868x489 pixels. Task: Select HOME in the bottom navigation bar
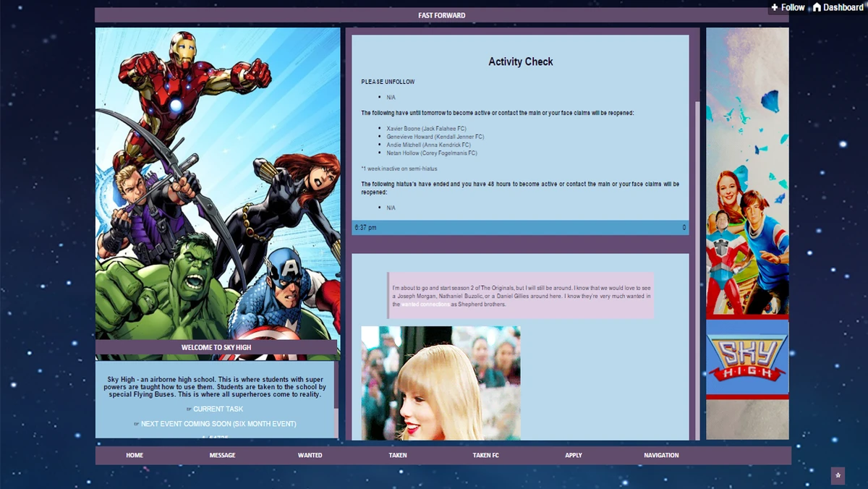click(x=134, y=455)
